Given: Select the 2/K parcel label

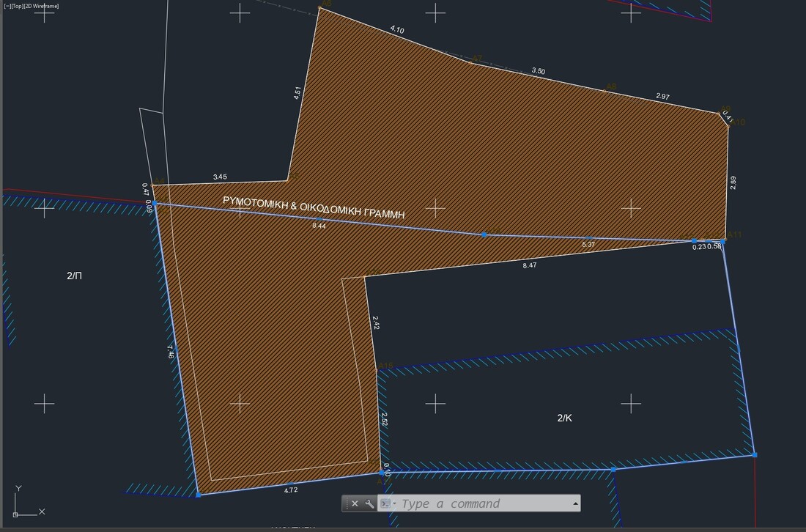Looking at the screenshot, I should click(564, 418).
